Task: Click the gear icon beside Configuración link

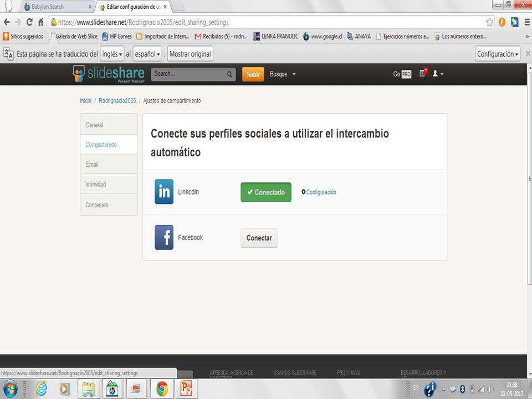Action: [303, 192]
